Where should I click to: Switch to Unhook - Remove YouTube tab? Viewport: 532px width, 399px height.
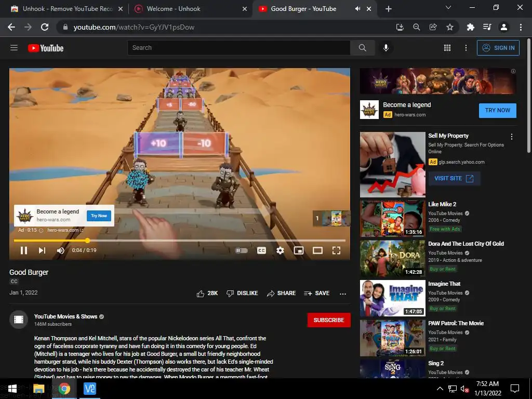point(68,9)
